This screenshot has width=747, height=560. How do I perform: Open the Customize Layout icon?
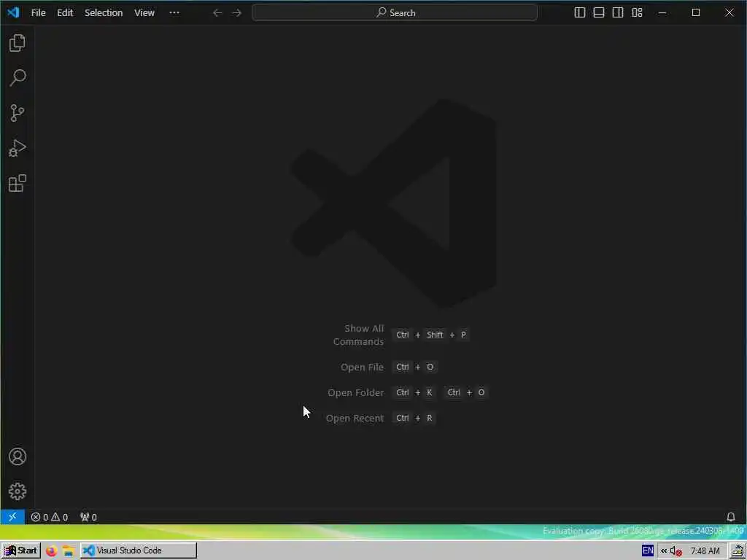[638, 13]
